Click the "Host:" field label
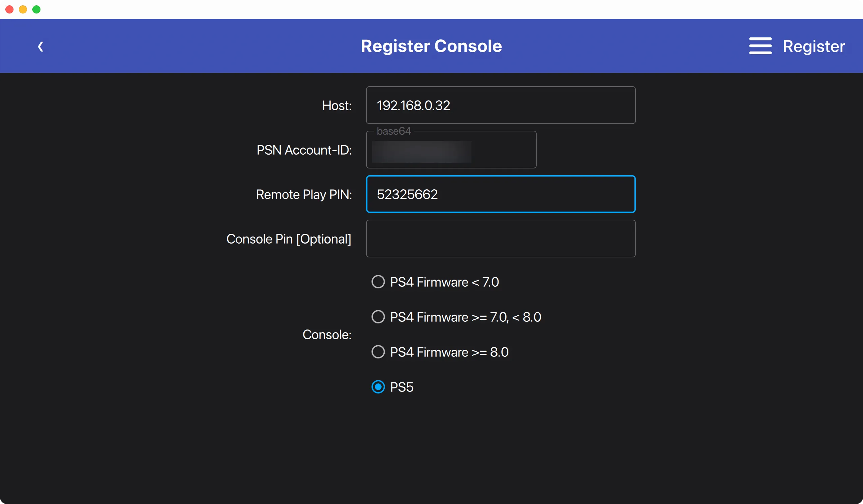This screenshot has height=504, width=863. tap(337, 105)
